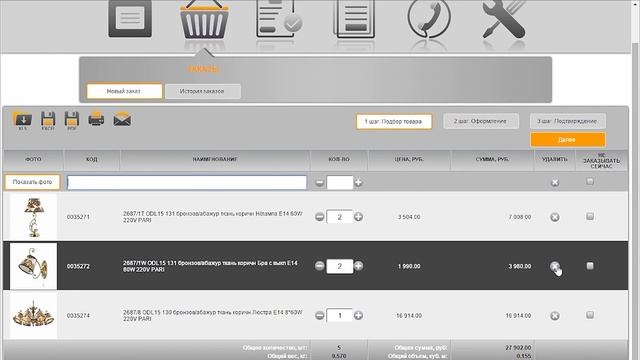Decrease quantity for item 0035271
640x360 pixels.
pyautogui.click(x=320, y=217)
